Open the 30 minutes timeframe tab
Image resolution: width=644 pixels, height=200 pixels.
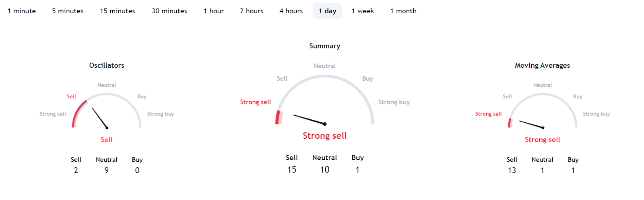coord(169,11)
